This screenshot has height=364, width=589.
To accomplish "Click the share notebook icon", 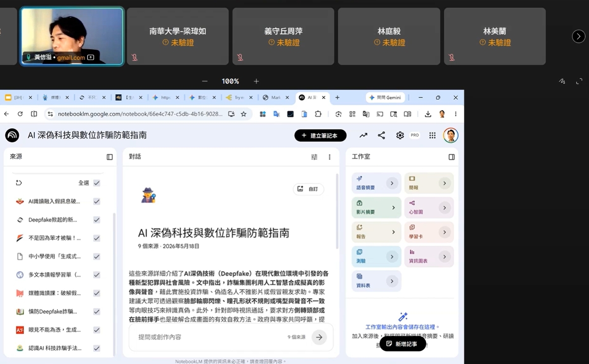I will click(x=381, y=135).
